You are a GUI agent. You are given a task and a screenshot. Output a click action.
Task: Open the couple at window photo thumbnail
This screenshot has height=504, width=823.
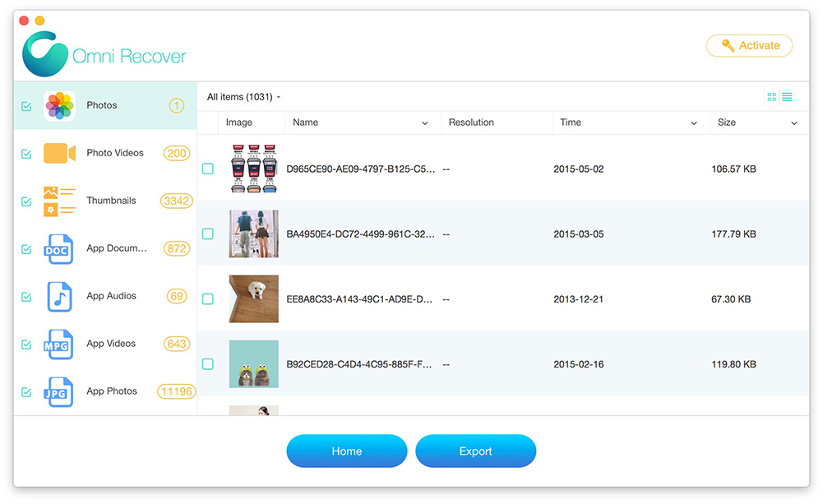point(254,234)
